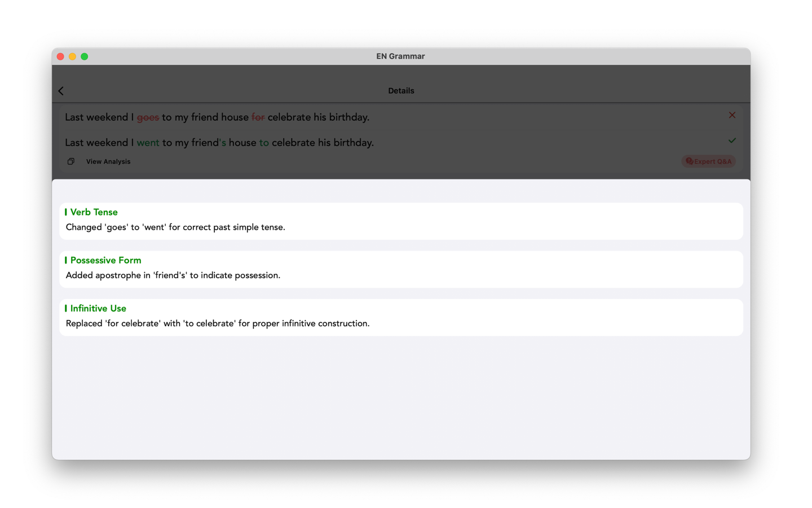Click the Verb Tense heading
This screenshot has width=812, height=508.
(x=94, y=212)
